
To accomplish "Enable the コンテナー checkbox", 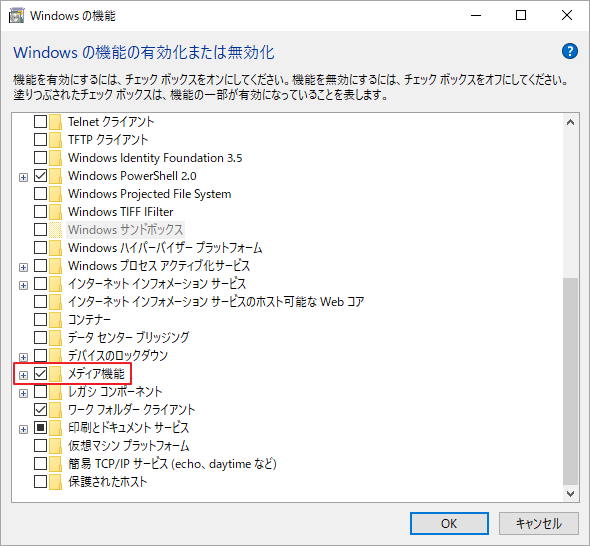I will [40, 319].
